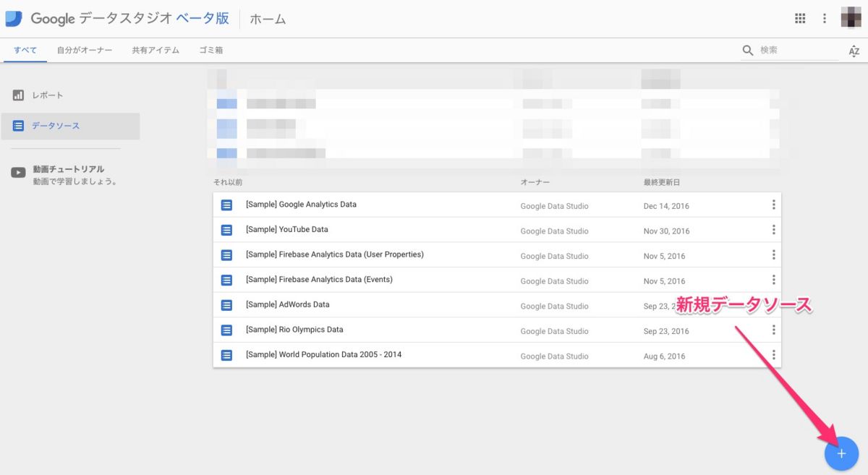The image size is (868, 475).
Task: Open レポート in the sidebar
Action: (x=48, y=95)
